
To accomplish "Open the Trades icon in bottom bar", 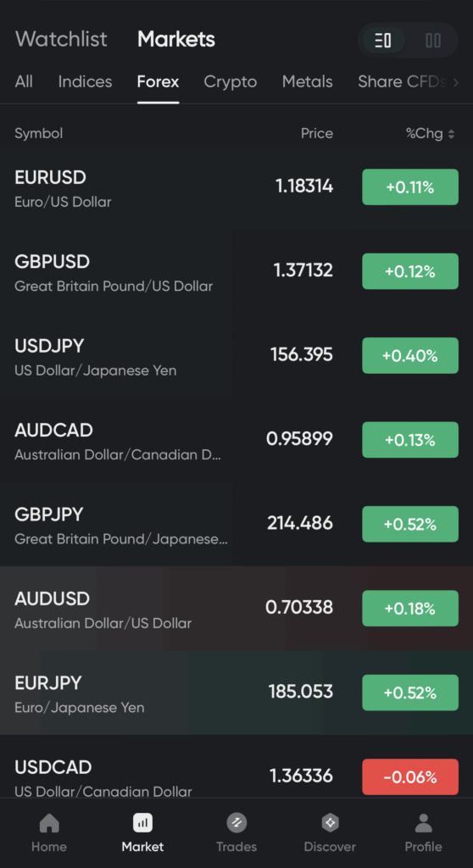I will click(236, 823).
